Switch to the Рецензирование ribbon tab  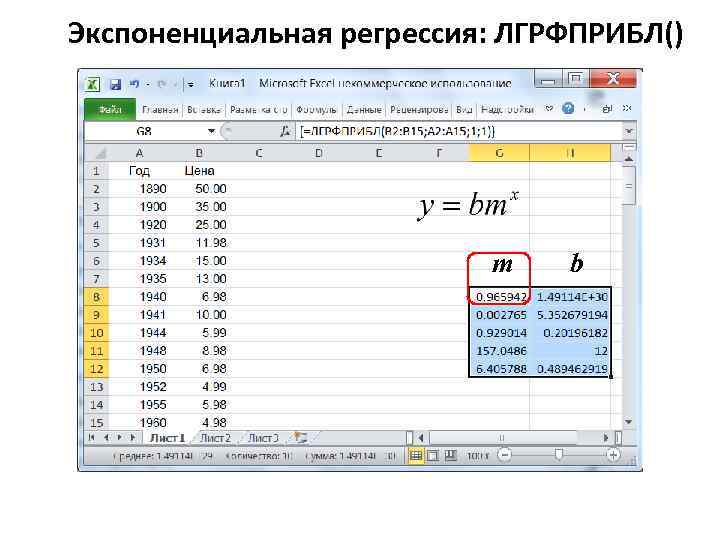pos(419,110)
